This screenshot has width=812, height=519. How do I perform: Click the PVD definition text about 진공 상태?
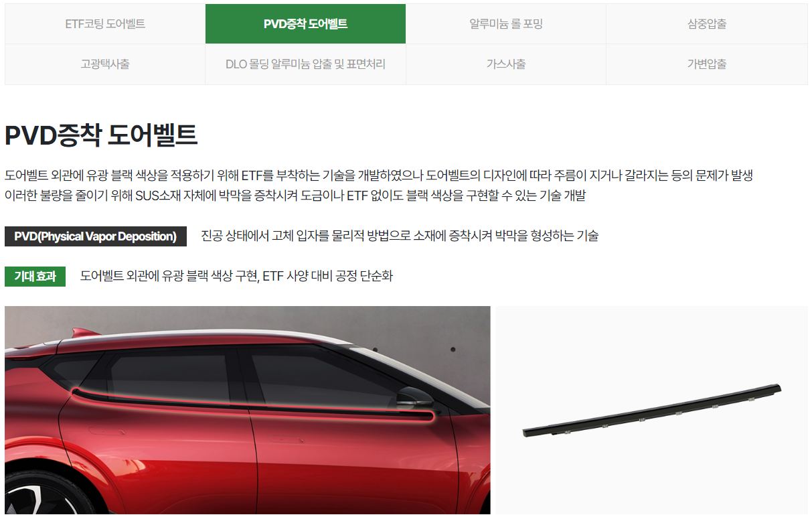pos(400,236)
